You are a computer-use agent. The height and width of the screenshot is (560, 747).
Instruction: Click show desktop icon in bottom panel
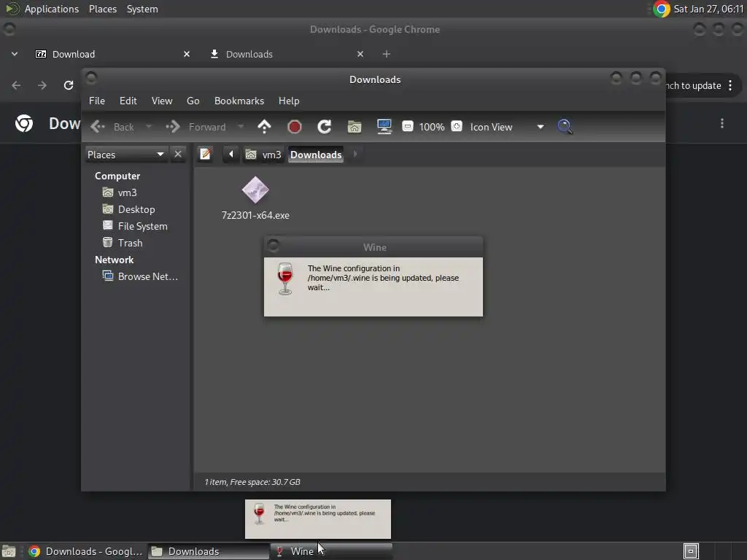[x=9, y=551]
